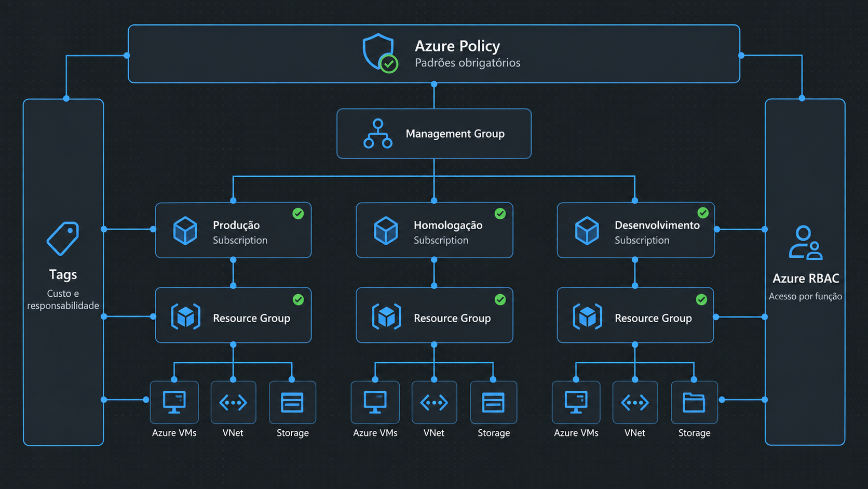The height and width of the screenshot is (489, 868).
Task: Click Storage folder icon under Desenvolvimento
Action: tap(694, 402)
